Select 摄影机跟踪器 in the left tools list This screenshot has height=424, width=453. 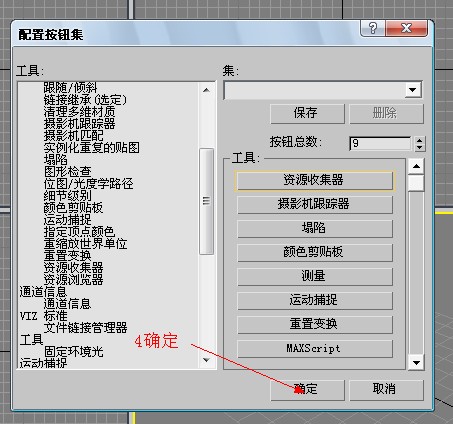click(79, 124)
